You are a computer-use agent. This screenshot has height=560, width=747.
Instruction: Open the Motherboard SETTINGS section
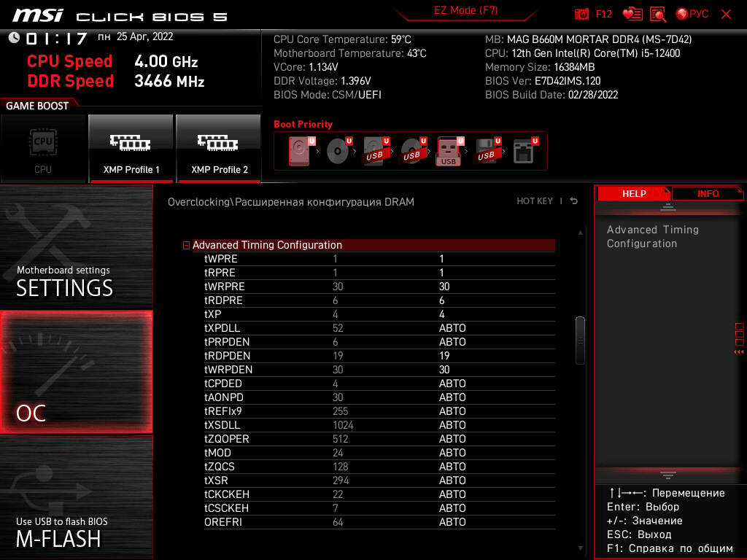[x=76, y=246]
